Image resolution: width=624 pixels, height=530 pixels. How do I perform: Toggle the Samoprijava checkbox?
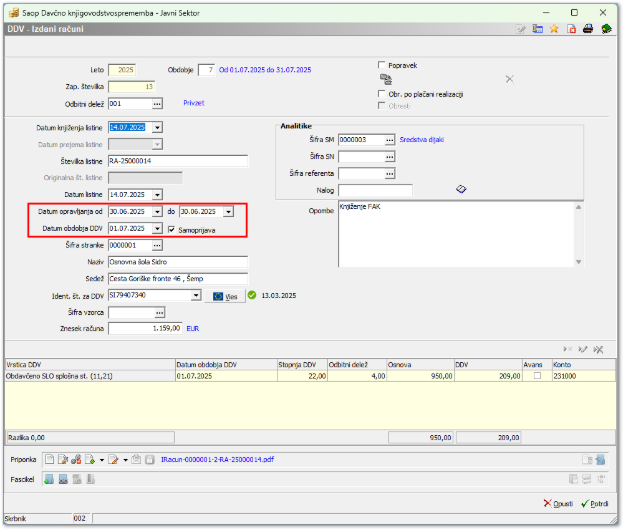click(x=172, y=229)
